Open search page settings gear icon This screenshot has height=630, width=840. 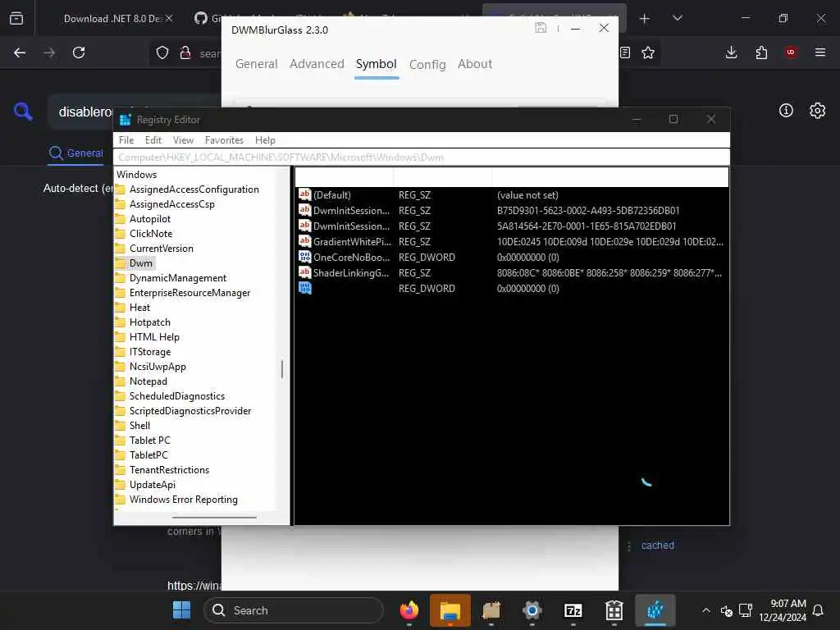tap(818, 111)
